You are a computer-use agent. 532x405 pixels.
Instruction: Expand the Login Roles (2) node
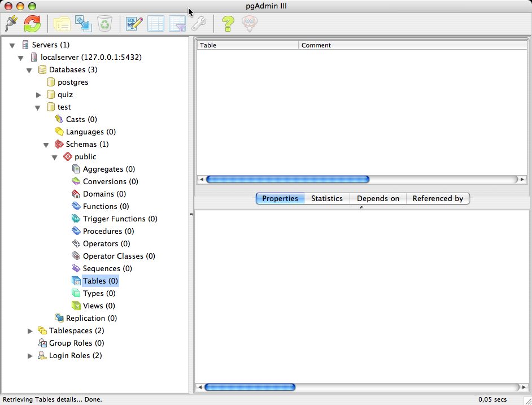[30, 356]
